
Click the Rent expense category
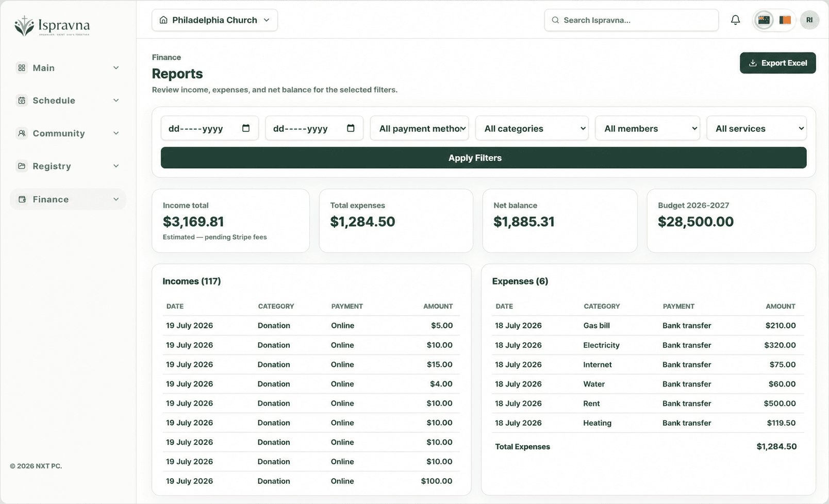point(591,404)
